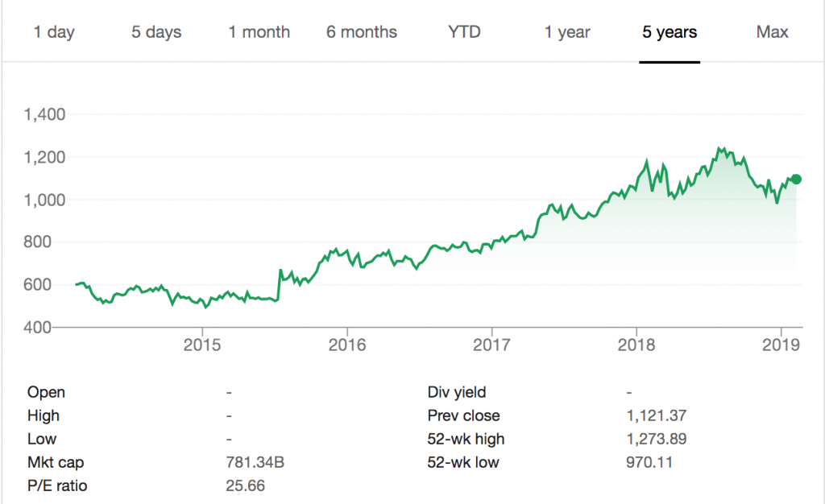825x504 pixels.
Task: Switch to the Max time range
Action: coord(772,32)
